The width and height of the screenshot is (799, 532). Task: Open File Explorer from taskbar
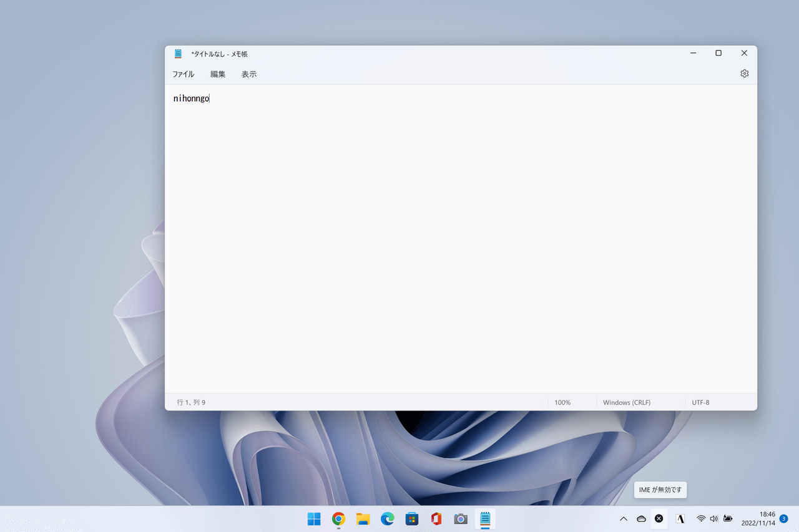click(x=363, y=519)
